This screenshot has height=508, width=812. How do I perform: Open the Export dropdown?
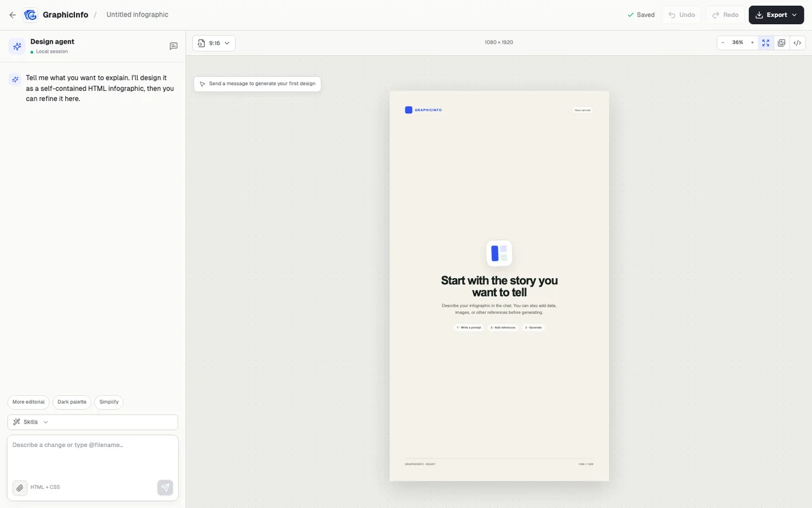pyautogui.click(x=776, y=15)
